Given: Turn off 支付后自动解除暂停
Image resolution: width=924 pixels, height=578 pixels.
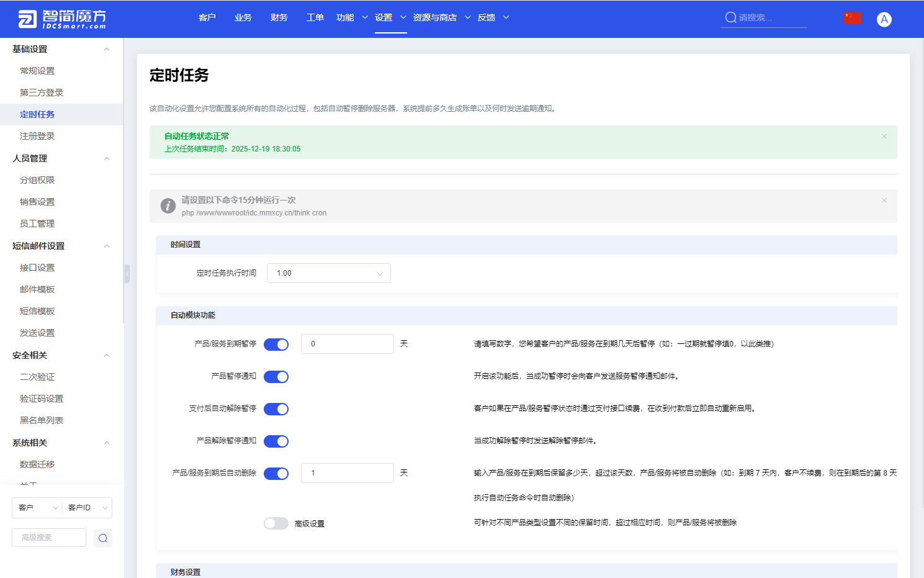Looking at the screenshot, I should [x=276, y=409].
